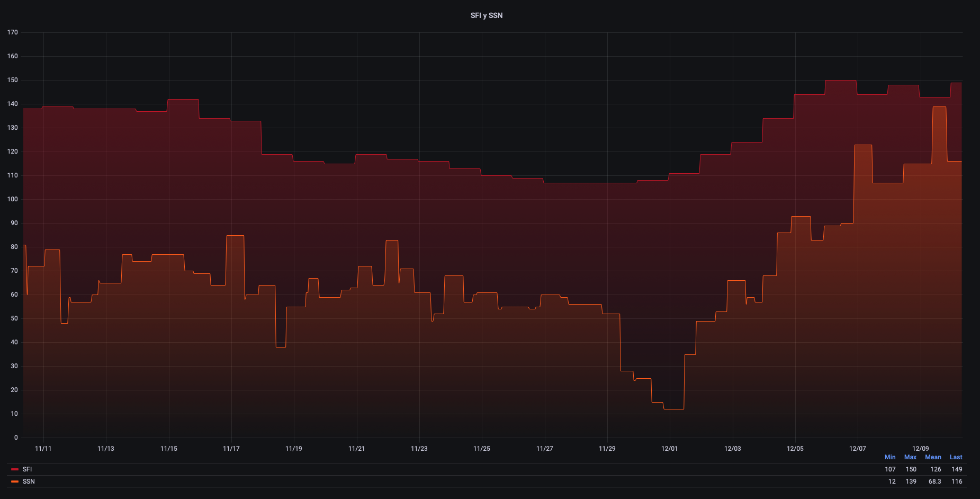
Task: Click the 12/07 x-axis date label
Action: click(x=858, y=449)
